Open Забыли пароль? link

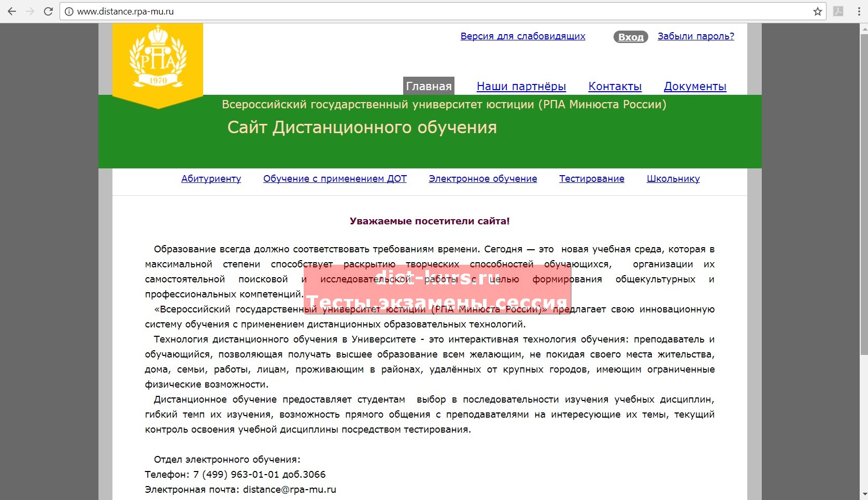(x=696, y=36)
